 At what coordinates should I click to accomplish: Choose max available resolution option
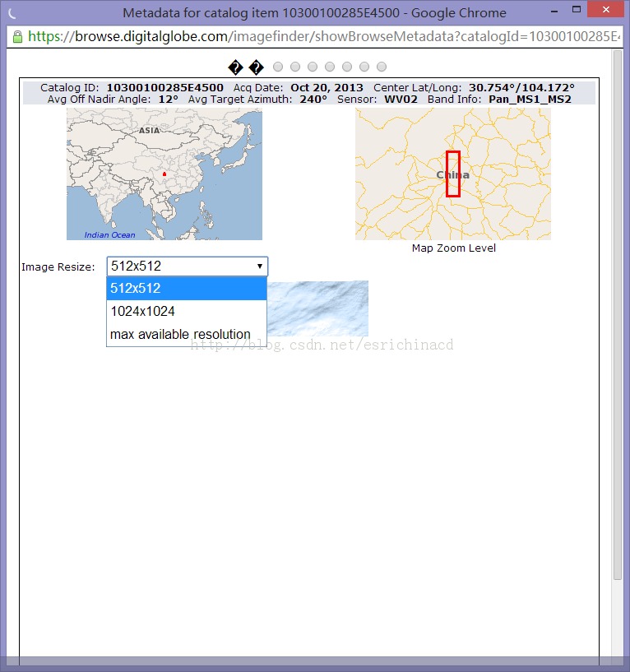pos(187,334)
